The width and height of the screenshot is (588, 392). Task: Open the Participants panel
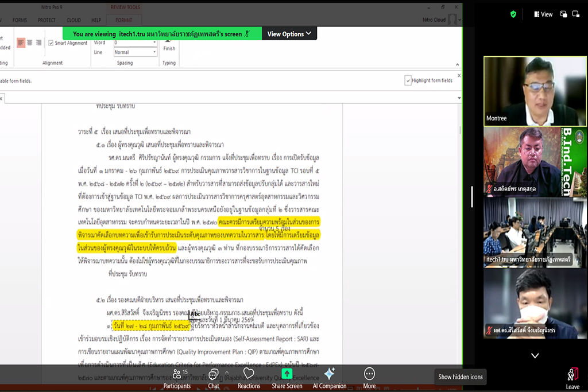click(x=177, y=378)
